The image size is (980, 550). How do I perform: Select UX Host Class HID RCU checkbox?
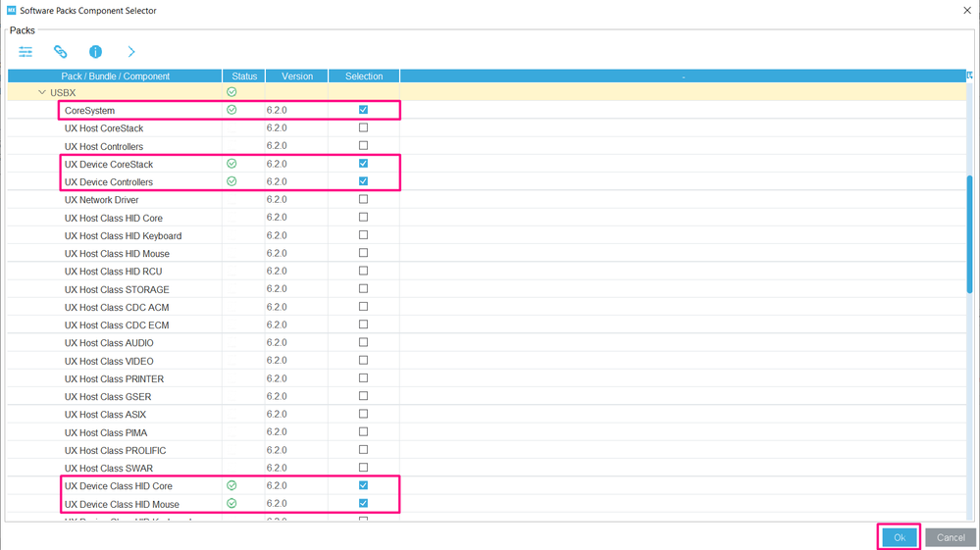coord(363,271)
